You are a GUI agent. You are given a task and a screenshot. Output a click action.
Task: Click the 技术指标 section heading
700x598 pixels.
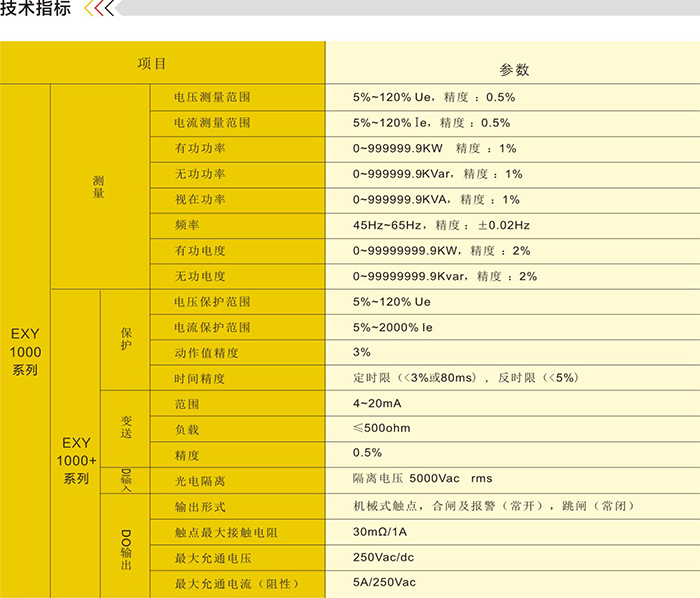tap(36, 10)
